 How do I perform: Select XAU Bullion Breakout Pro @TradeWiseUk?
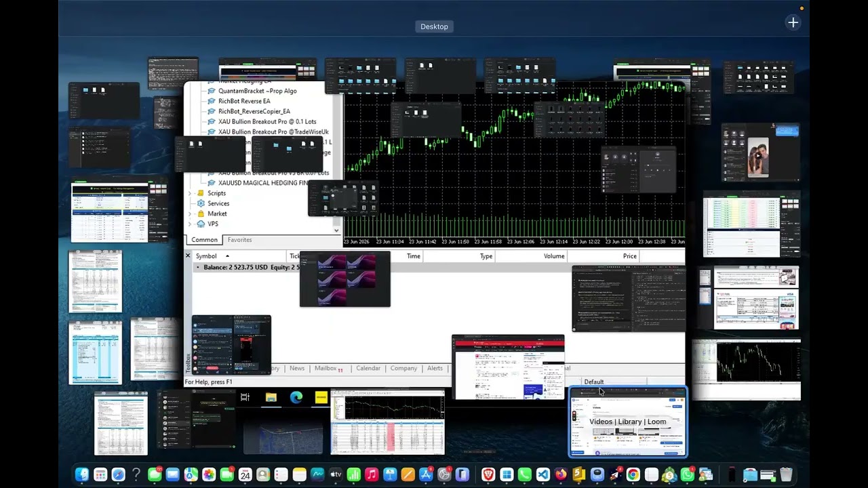tap(273, 131)
